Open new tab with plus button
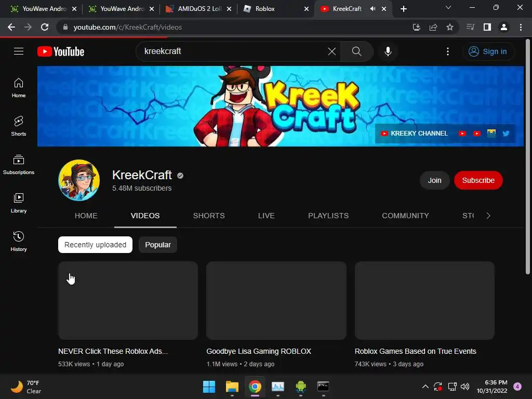 (403, 9)
